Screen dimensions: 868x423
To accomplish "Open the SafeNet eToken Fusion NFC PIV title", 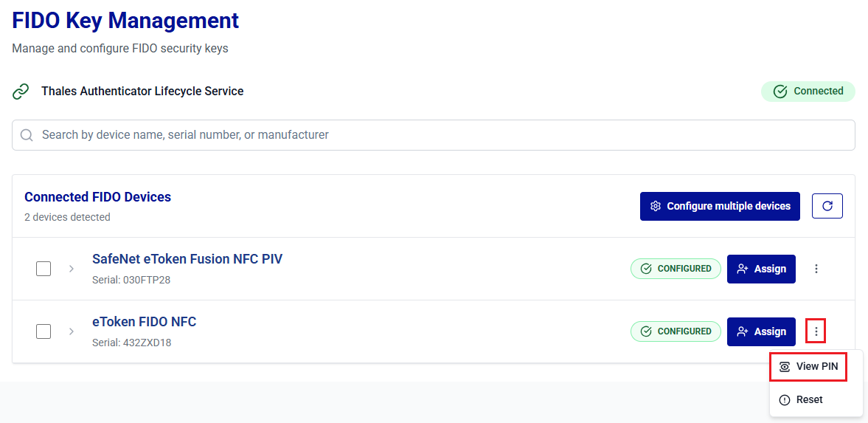I will [187, 259].
